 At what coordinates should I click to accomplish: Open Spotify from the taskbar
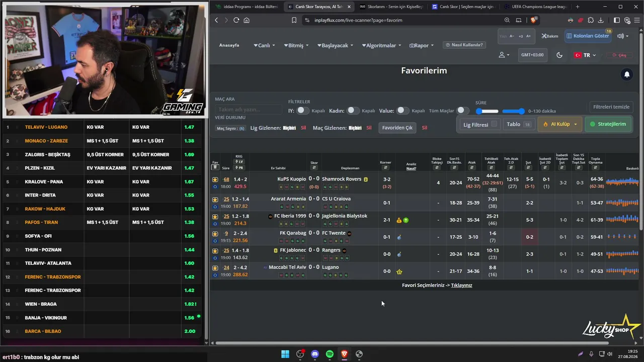click(330, 354)
